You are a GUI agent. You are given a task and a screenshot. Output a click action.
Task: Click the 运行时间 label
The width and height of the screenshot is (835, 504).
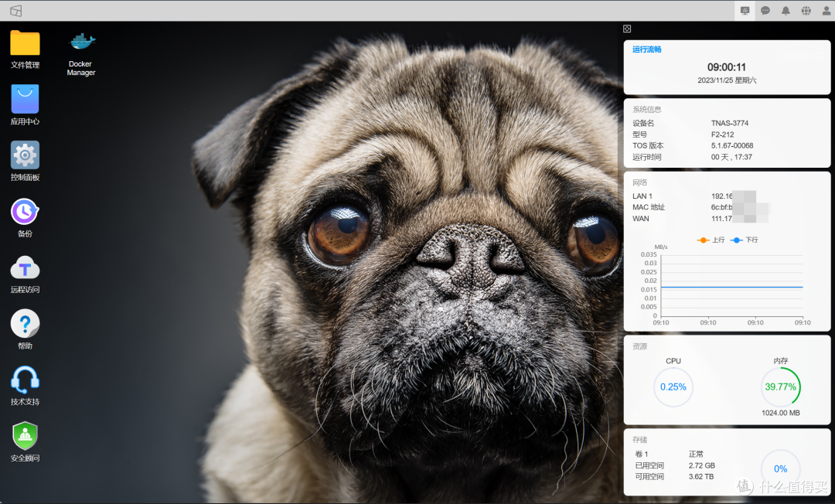[x=646, y=157]
